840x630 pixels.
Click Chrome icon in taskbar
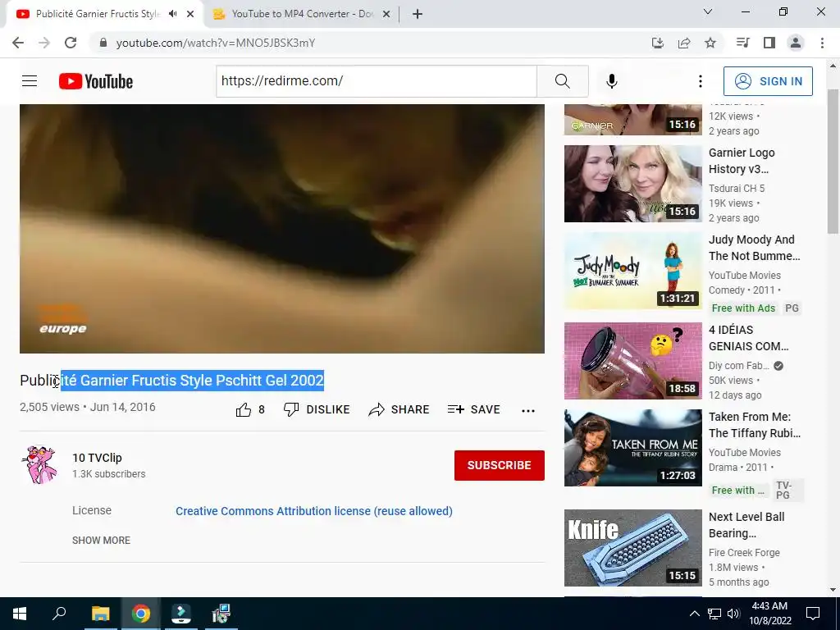(141, 614)
